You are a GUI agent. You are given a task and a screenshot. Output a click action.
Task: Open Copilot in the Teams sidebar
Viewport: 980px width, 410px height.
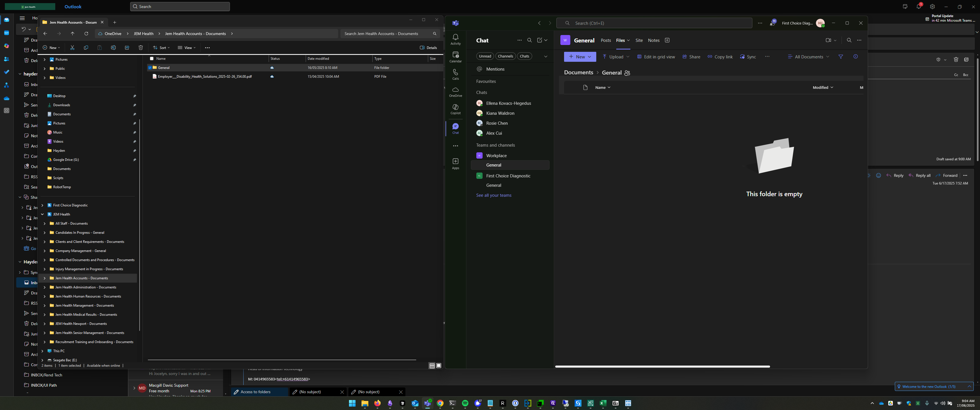tap(455, 110)
